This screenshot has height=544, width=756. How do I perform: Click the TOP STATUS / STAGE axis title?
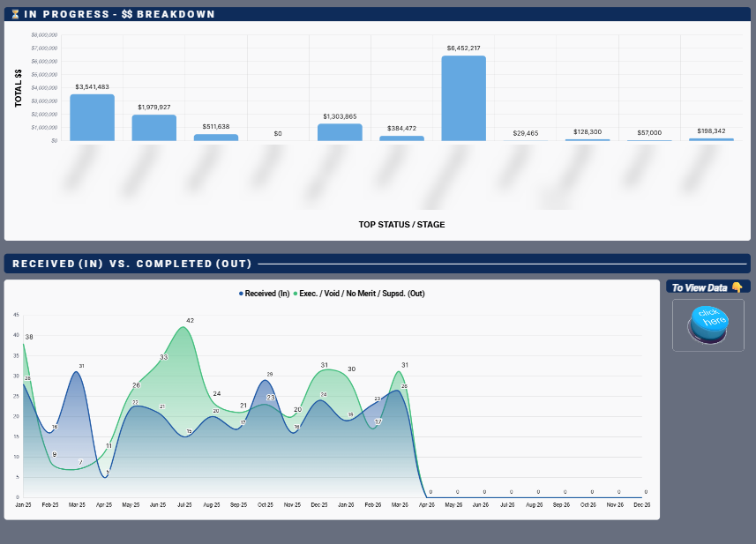point(401,225)
